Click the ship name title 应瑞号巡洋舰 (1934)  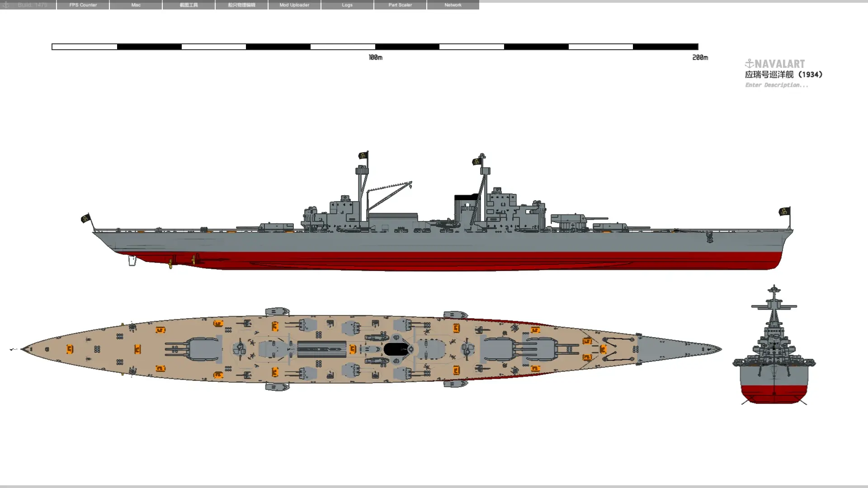(x=783, y=75)
